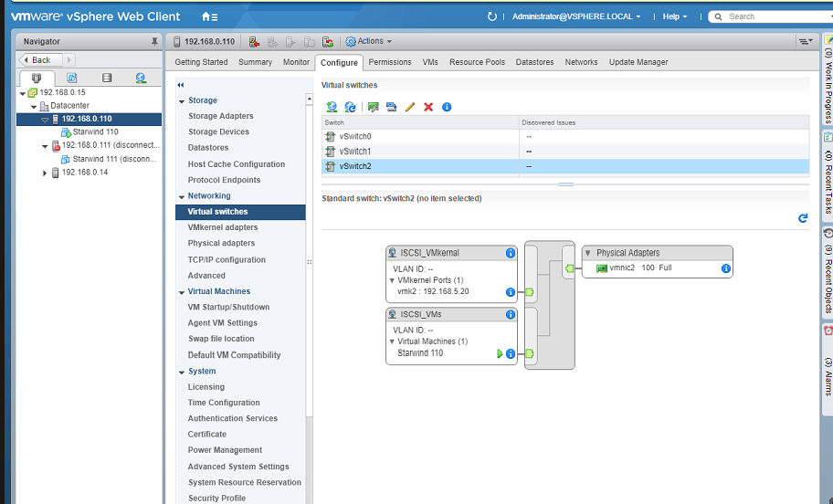
Task: Open the VMs and Templates navigator tab
Action: tap(72, 79)
